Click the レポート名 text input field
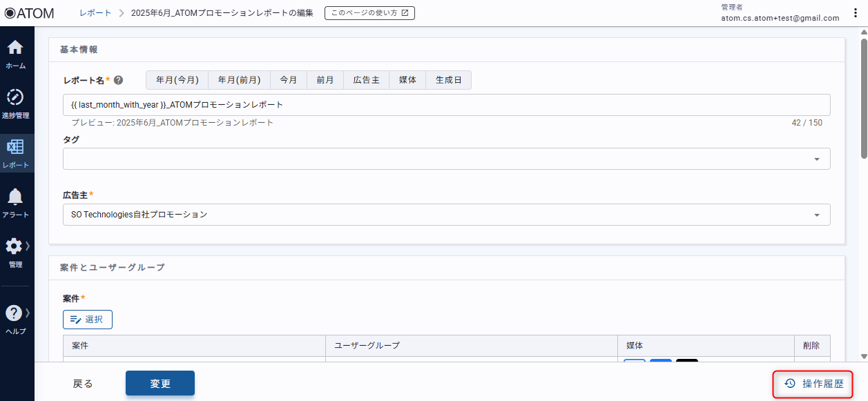 pos(446,105)
